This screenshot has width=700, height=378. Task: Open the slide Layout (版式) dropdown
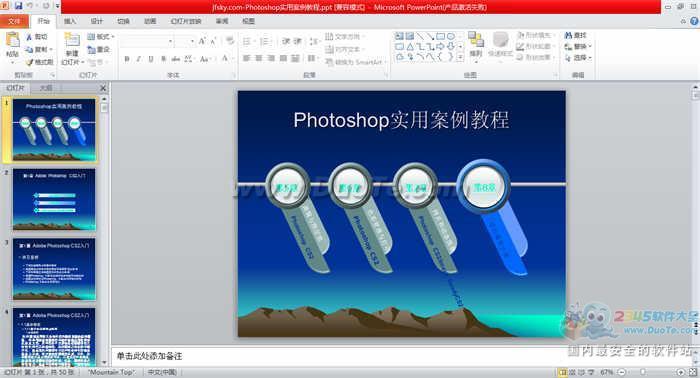coord(101,37)
